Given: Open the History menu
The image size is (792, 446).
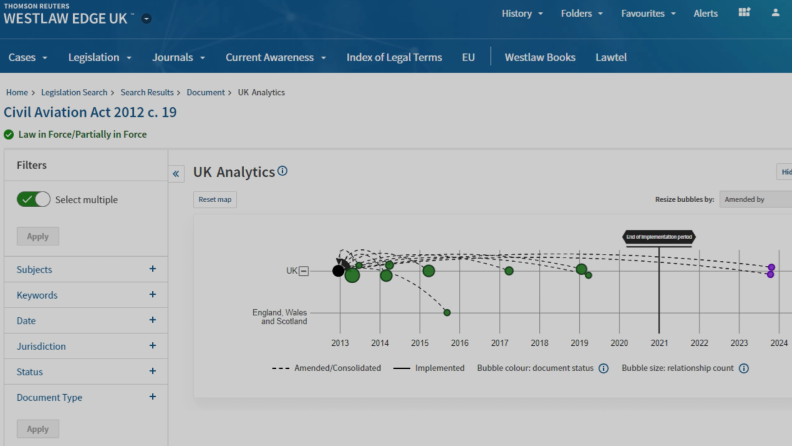Looking at the screenshot, I should pos(522,14).
